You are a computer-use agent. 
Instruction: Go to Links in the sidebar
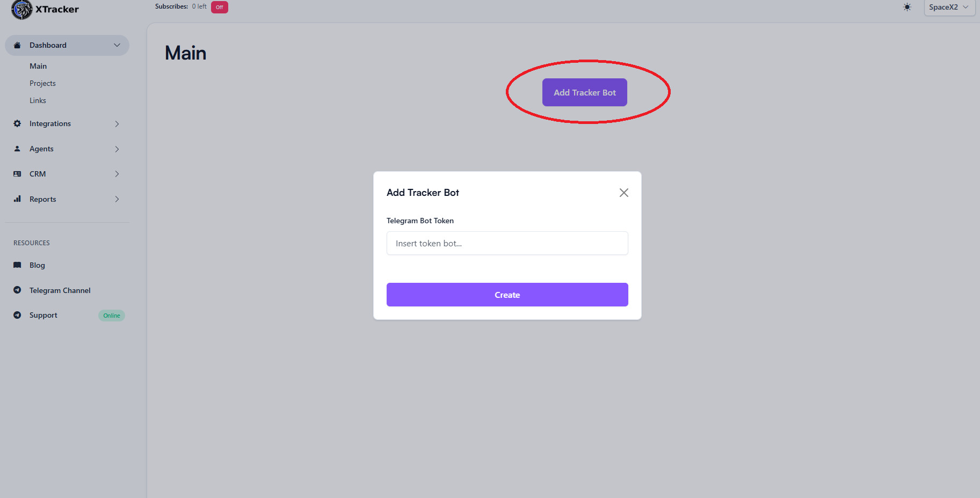pyautogui.click(x=38, y=100)
